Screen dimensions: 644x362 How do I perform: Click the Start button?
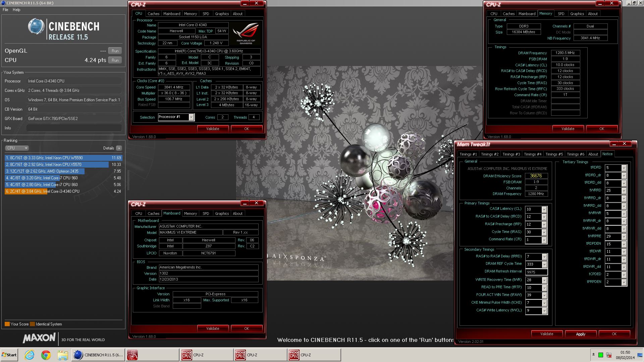click(9, 355)
